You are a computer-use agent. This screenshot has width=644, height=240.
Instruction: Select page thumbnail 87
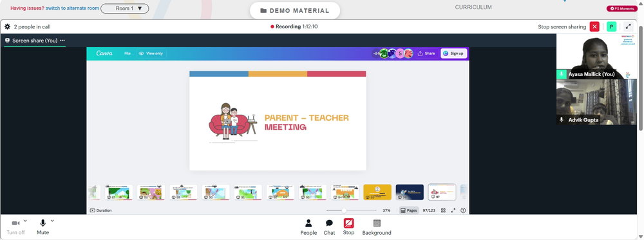[118, 192]
